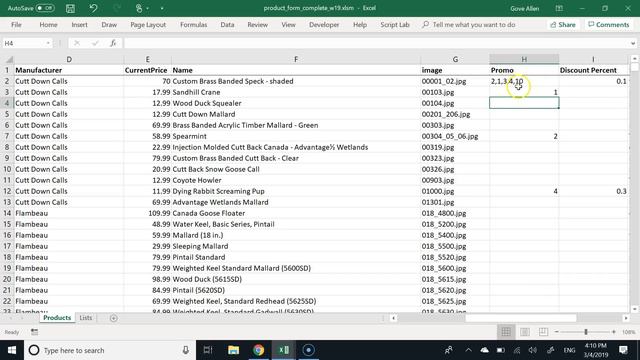Open the Page Layout tab
This screenshot has width=640, height=360.
click(148, 25)
